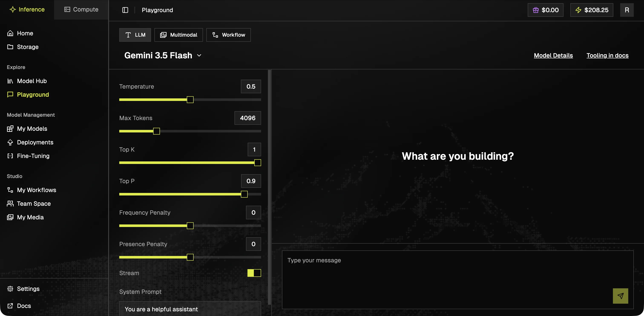Click the Max Tokens slider handle

point(156,131)
